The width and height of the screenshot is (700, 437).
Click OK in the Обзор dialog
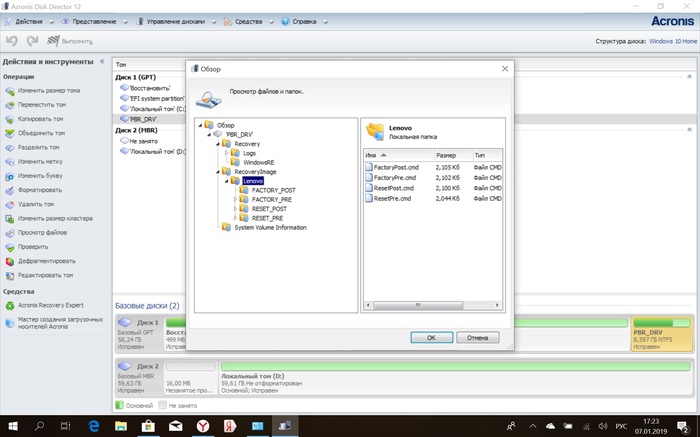tap(431, 338)
